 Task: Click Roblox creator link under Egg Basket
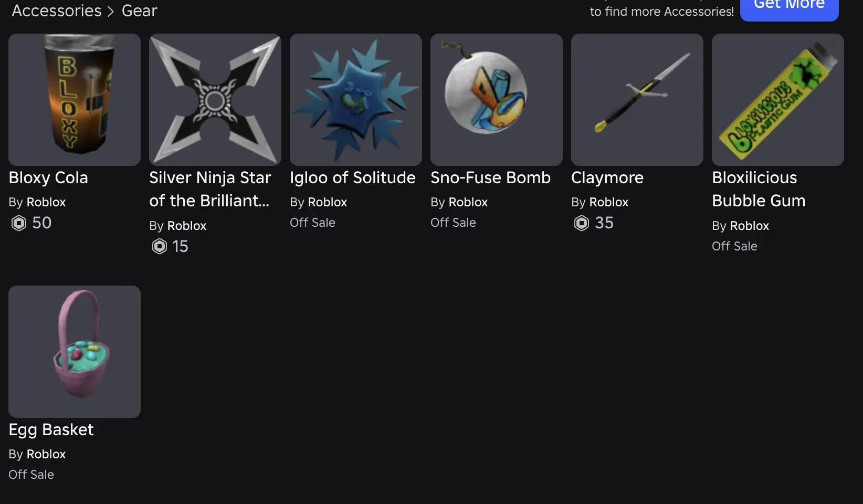tap(46, 454)
